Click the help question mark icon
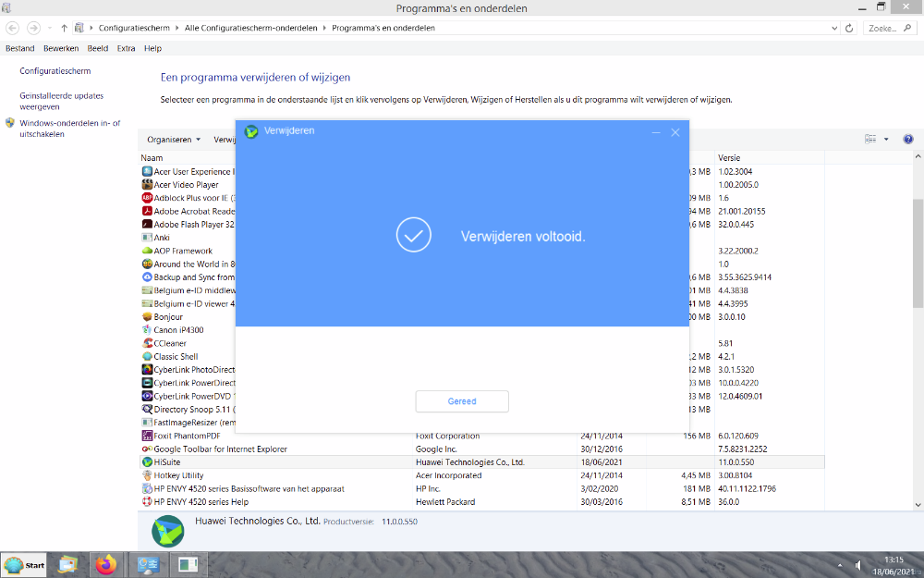Screen dimensions: 924x578 908,140
